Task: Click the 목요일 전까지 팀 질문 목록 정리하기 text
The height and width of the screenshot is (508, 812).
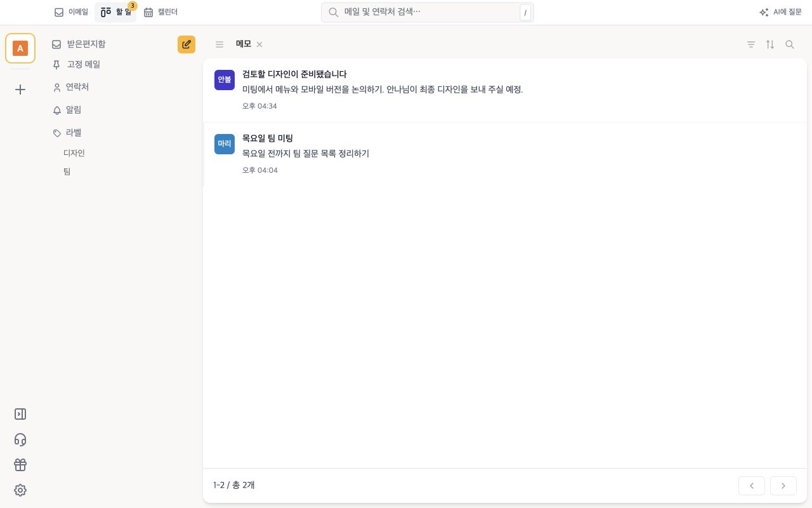Action: (x=306, y=154)
